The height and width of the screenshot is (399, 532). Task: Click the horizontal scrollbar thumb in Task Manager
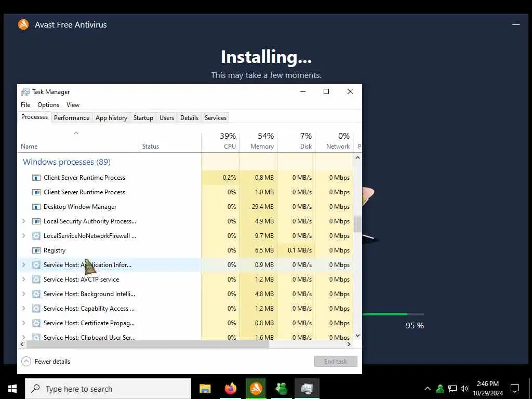pyautogui.click(x=148, y=344)
